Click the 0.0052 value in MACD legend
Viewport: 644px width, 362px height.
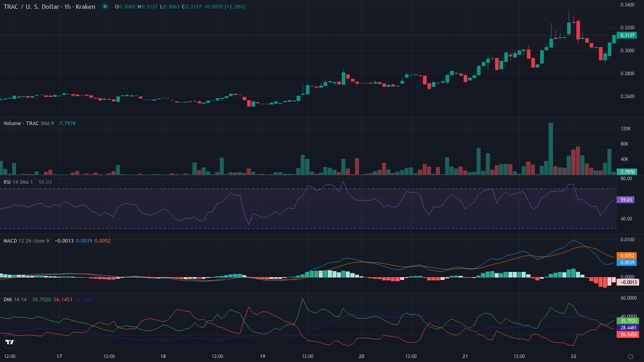(x=102, y=241)
